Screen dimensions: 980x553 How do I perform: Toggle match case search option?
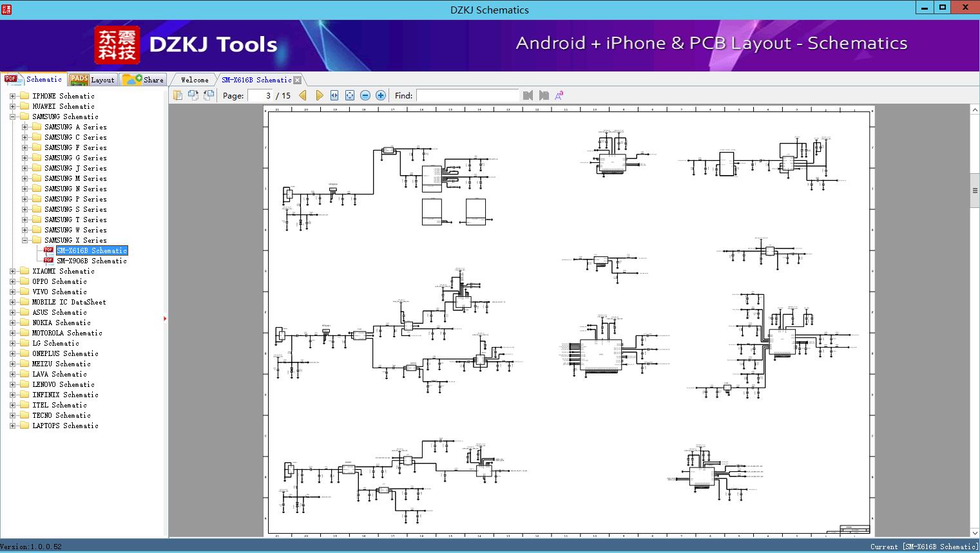click(x=559, y=95)
